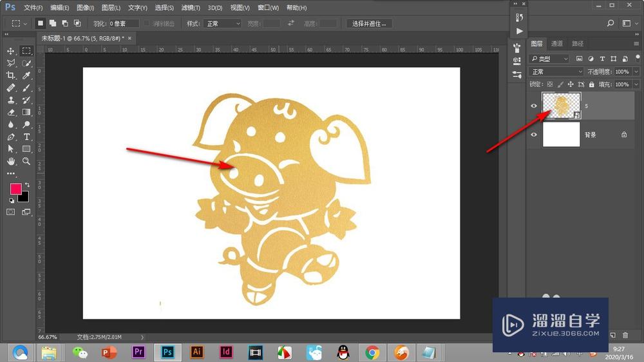The image size is (644, 362).
Task: Activate the Zoom tool
Action: 27,161
